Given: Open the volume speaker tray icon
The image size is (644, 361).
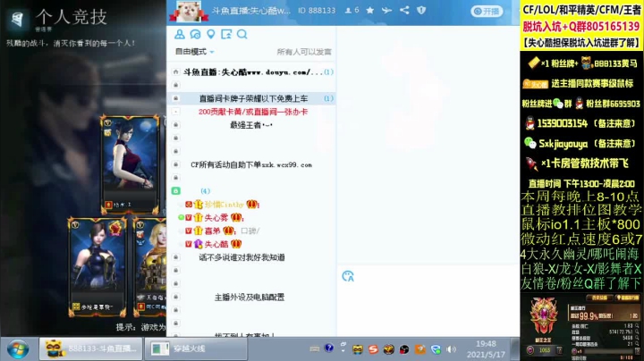Looking at the screenshot, I should pos(451,349).
